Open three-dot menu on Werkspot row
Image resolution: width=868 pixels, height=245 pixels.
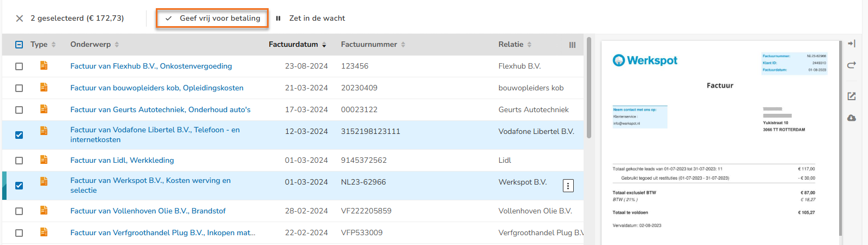click(x=568, y=186)
